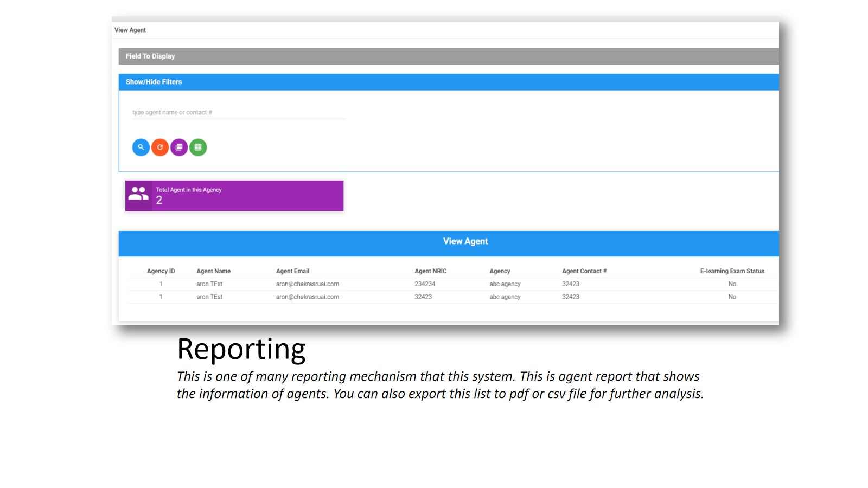
Task: Sort by the Agent Name column header
Action: coord(213,271)
